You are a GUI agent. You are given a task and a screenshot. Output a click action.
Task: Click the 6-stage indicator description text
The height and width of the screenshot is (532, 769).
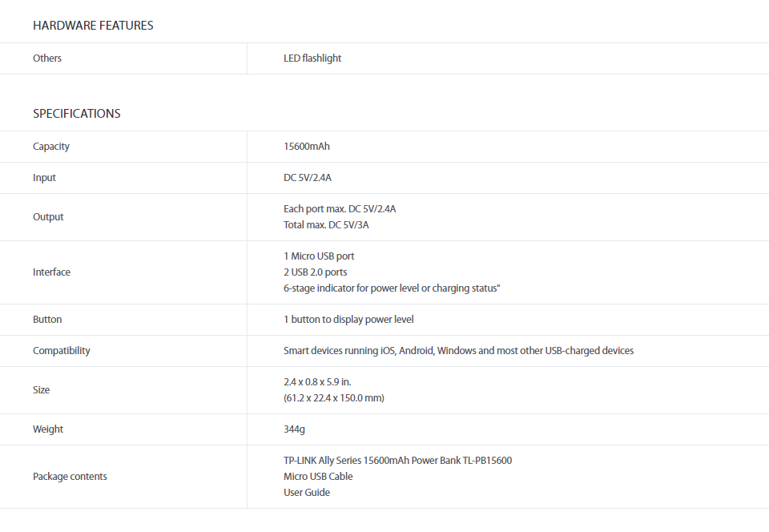[392, 288]
